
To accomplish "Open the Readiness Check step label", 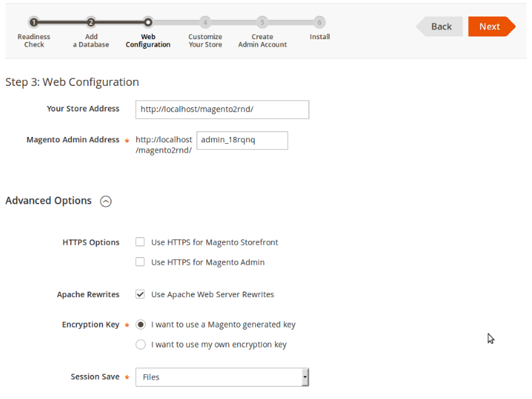I will [34, 41].
